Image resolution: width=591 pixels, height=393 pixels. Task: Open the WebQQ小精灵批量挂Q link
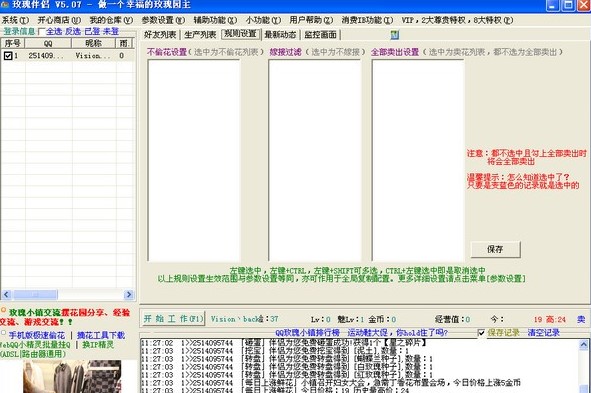(x=35, y=345)
